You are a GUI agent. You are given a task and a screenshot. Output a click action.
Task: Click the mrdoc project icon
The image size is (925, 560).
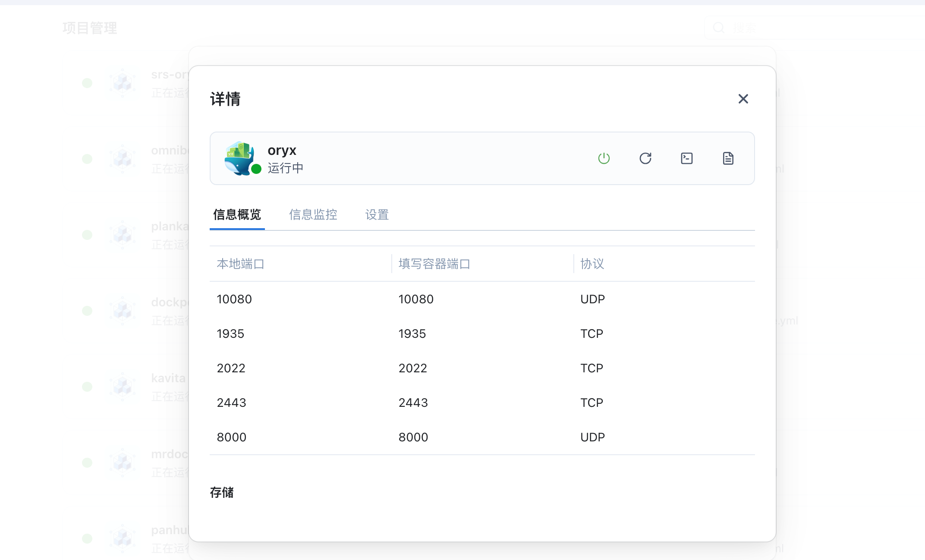tap(123, 462)
